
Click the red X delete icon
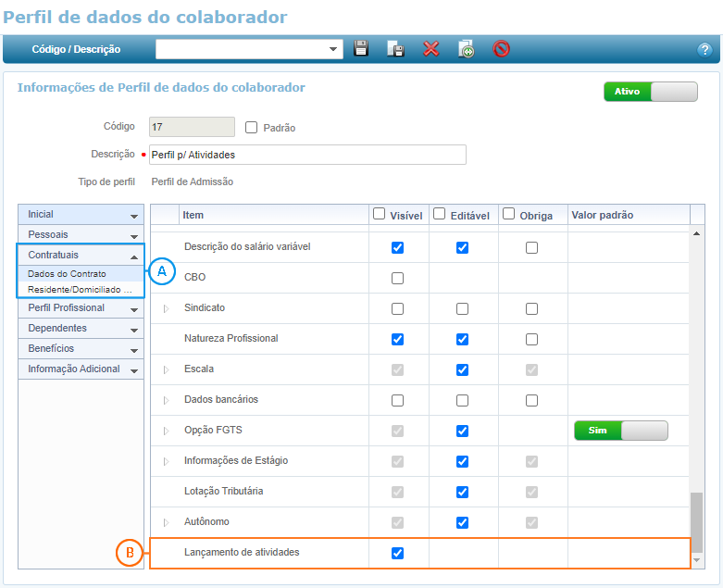pyautogui.click(x=430, y=49)
